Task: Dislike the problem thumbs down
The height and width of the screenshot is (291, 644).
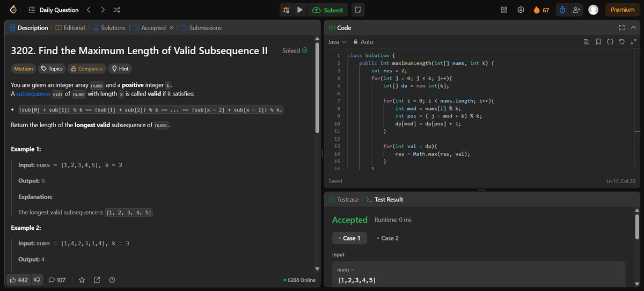Action: tap(37, 280)
